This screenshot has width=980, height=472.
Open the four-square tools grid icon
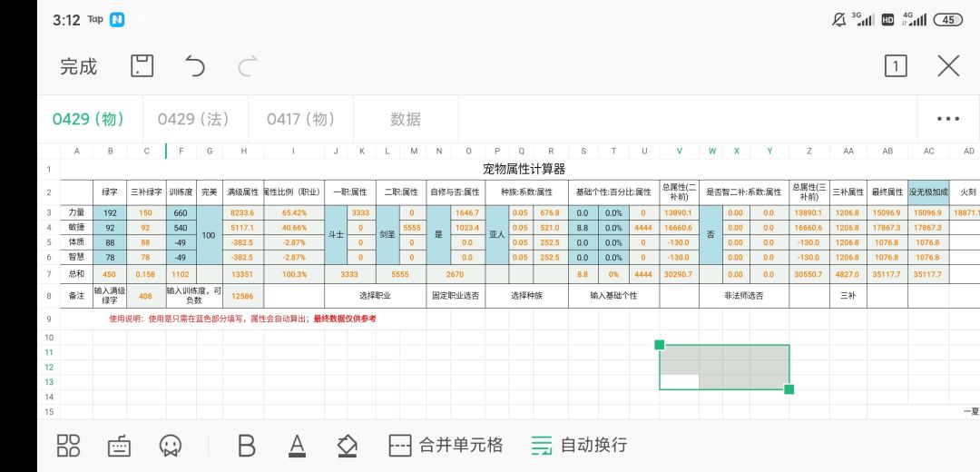(68, 445)
